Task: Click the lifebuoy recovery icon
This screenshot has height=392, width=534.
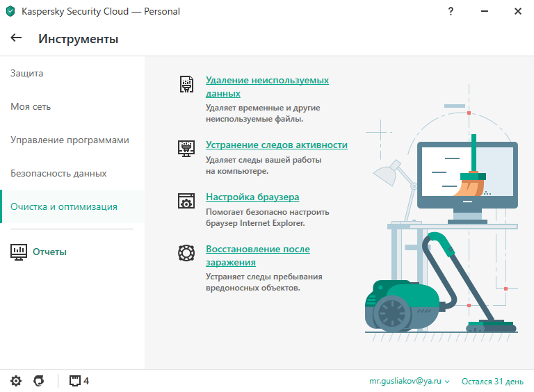Action: point(186,253)
